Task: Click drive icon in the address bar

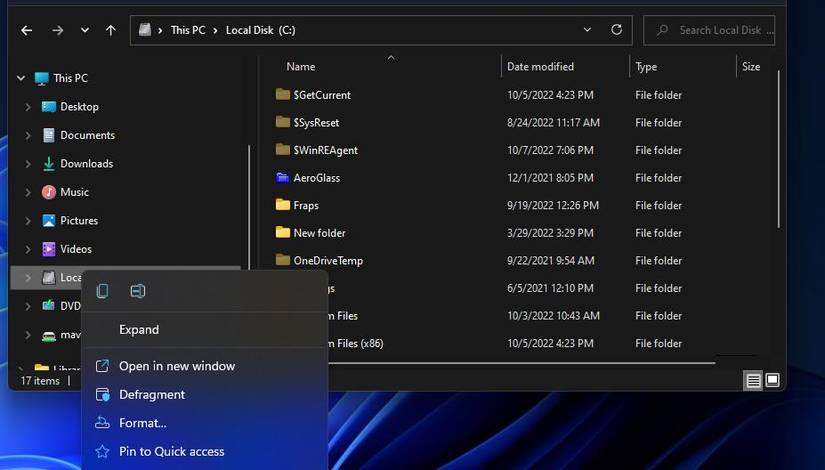Action: [145, 30]
